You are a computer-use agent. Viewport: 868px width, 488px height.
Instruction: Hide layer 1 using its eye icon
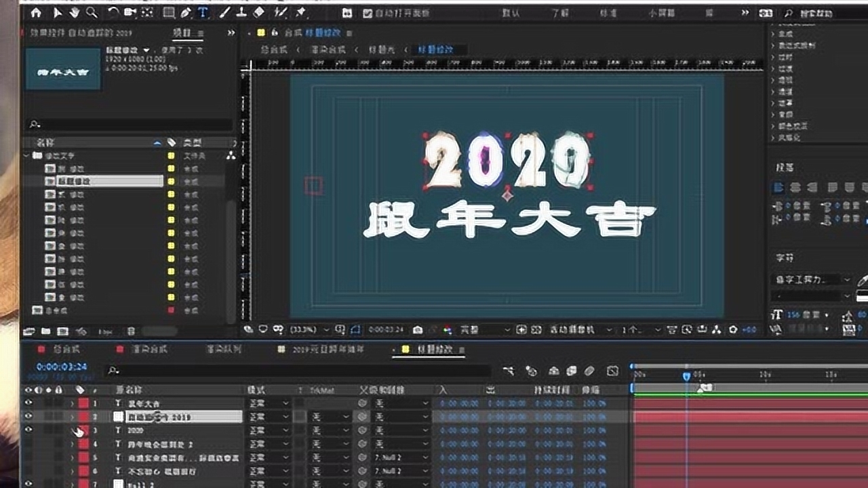pyautogui.click(x=28, y=403)
